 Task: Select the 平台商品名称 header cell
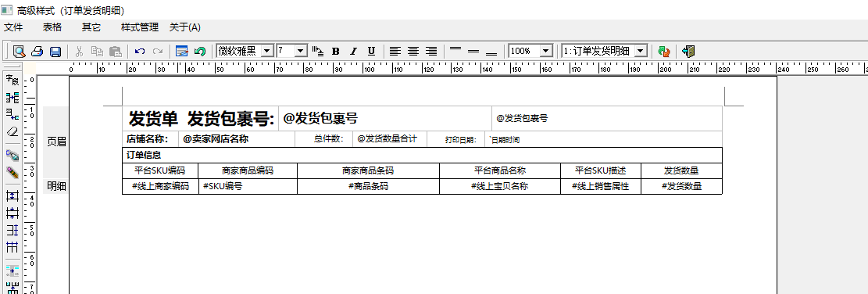click(x=500, y=170)
